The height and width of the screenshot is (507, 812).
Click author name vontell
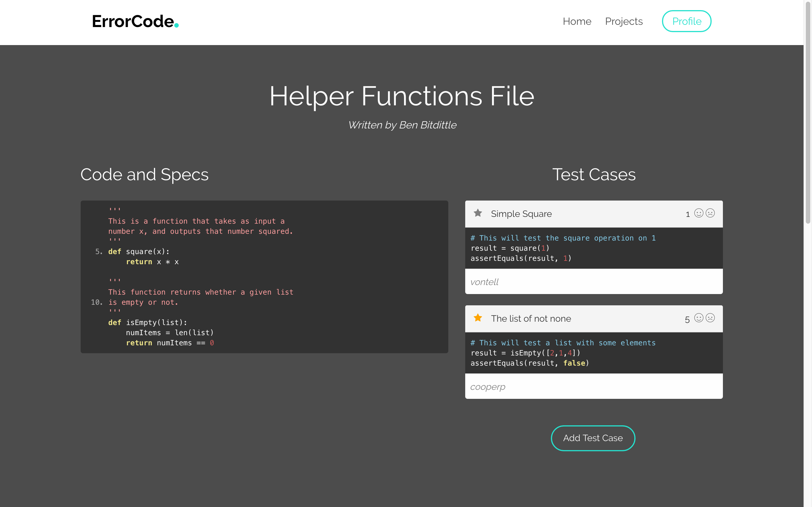pos(484,282)
